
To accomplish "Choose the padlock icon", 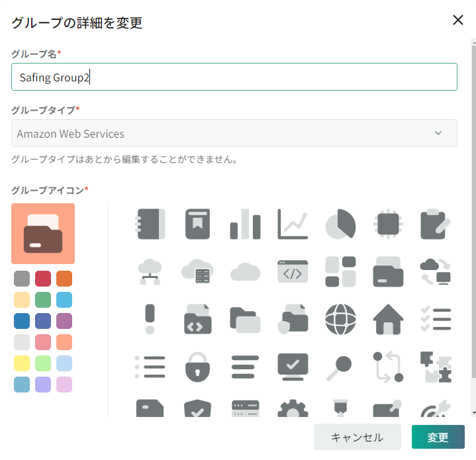I will [x=198, y=367].
